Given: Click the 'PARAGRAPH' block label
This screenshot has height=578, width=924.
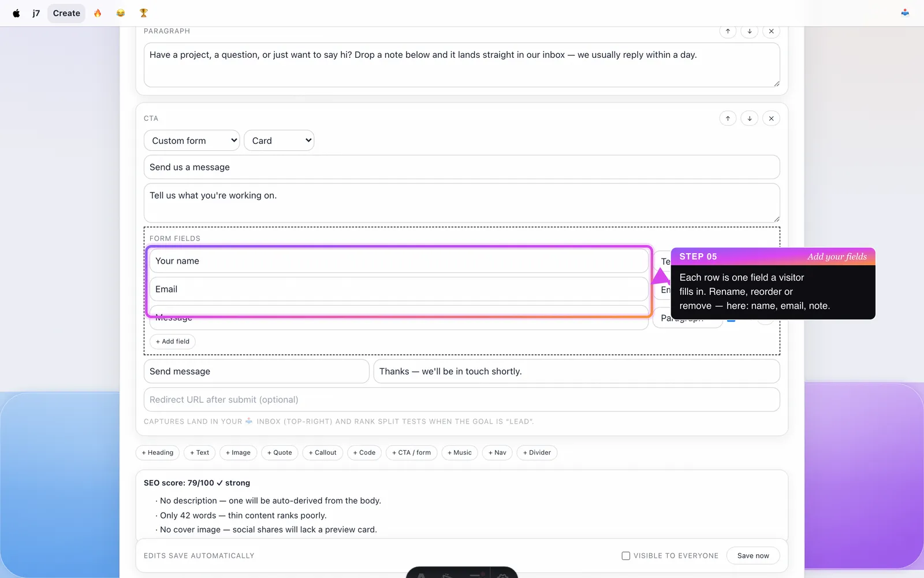Looking at the screenshot, I should (167, 31).
